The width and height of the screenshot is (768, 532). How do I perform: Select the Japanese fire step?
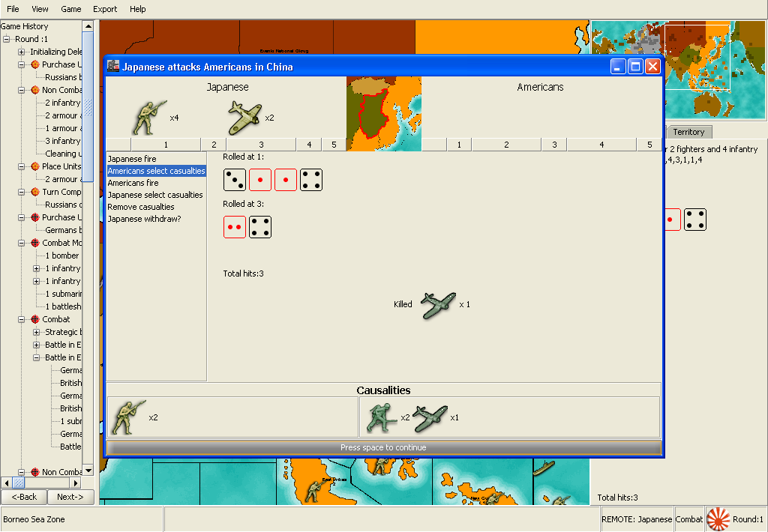tap(132, 159)
